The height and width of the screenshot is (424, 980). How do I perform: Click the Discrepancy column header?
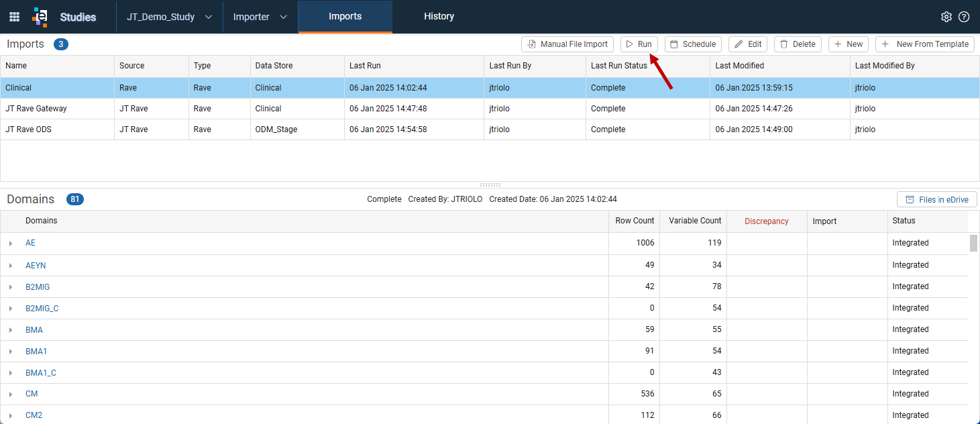tap(767, 221)
